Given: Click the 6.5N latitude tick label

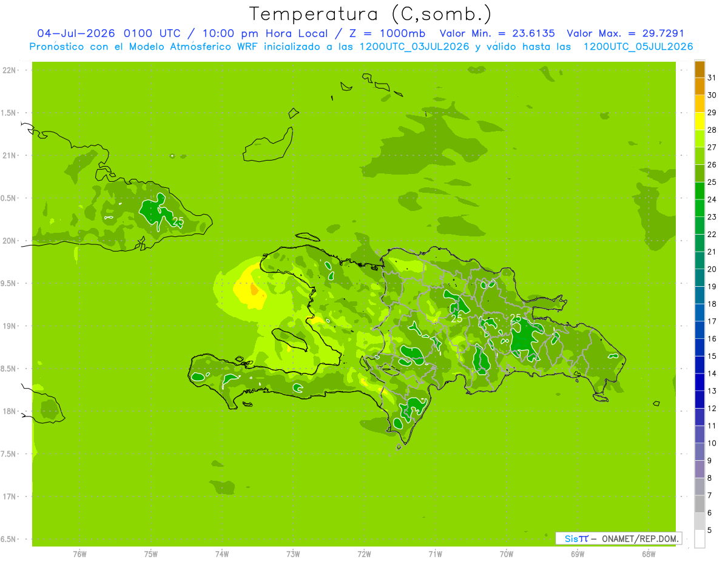Looking at the screenshot, I should coord(9,539).
